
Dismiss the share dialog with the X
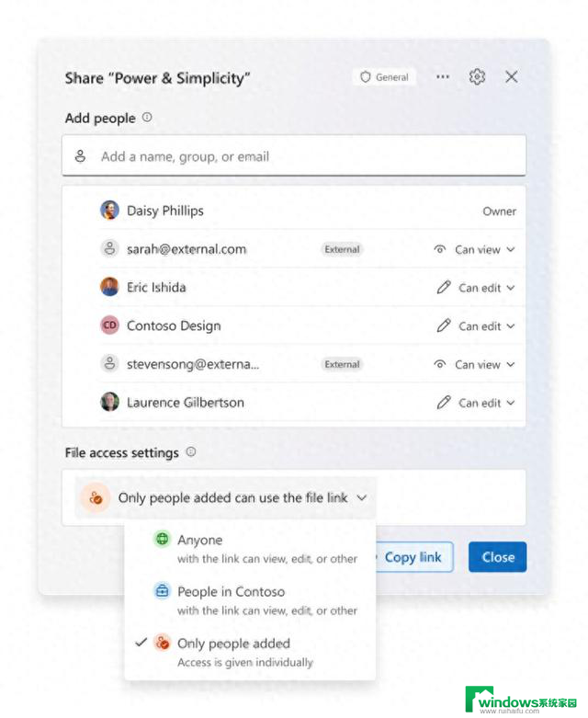coord(512,76)
